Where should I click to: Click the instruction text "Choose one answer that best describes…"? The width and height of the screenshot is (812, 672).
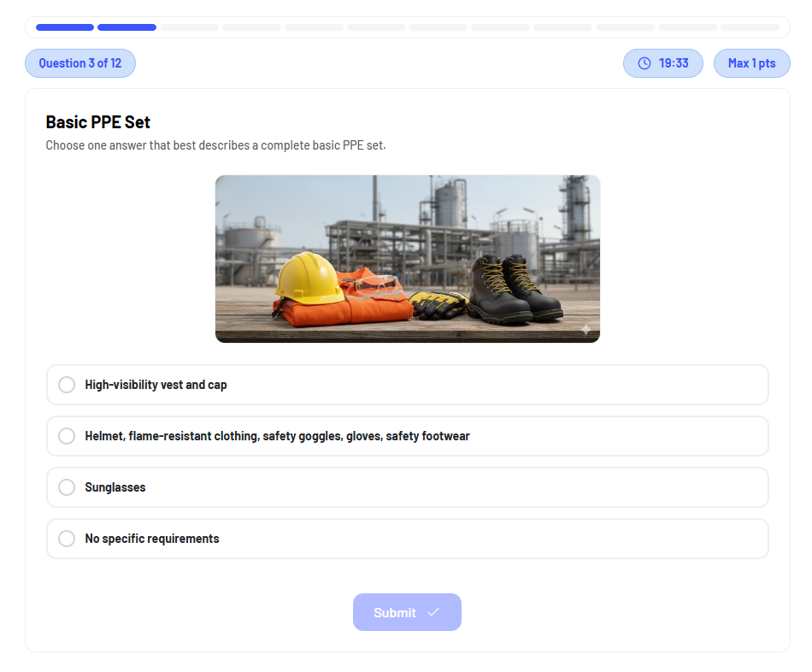(x=216, y=145)
